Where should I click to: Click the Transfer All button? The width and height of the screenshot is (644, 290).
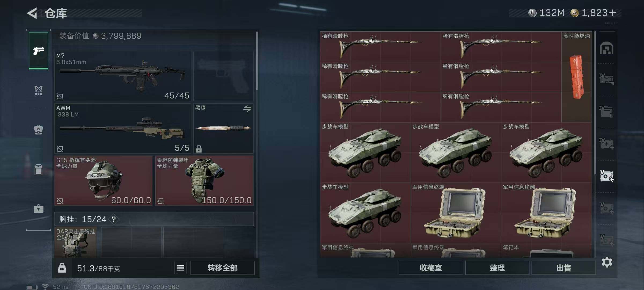222,268
